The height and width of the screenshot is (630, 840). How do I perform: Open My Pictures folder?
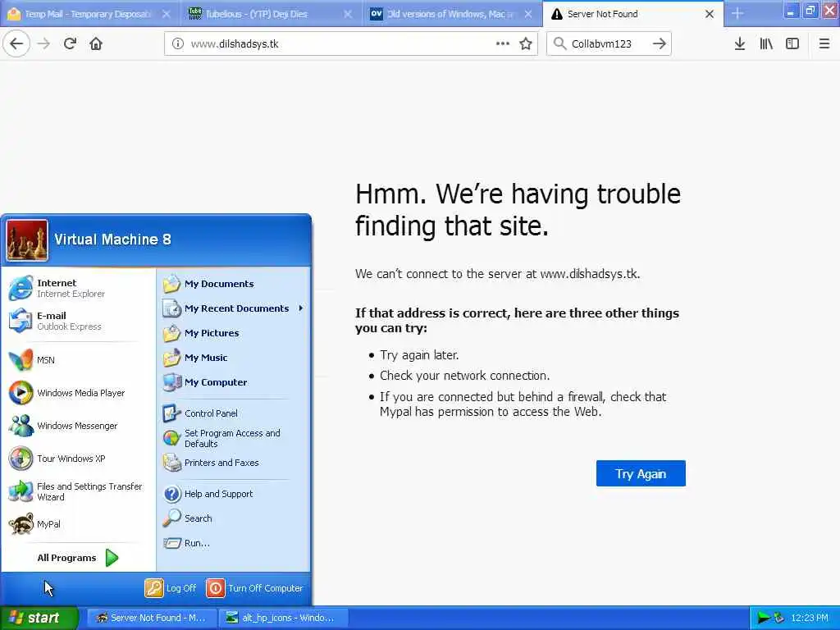point(233,333)
